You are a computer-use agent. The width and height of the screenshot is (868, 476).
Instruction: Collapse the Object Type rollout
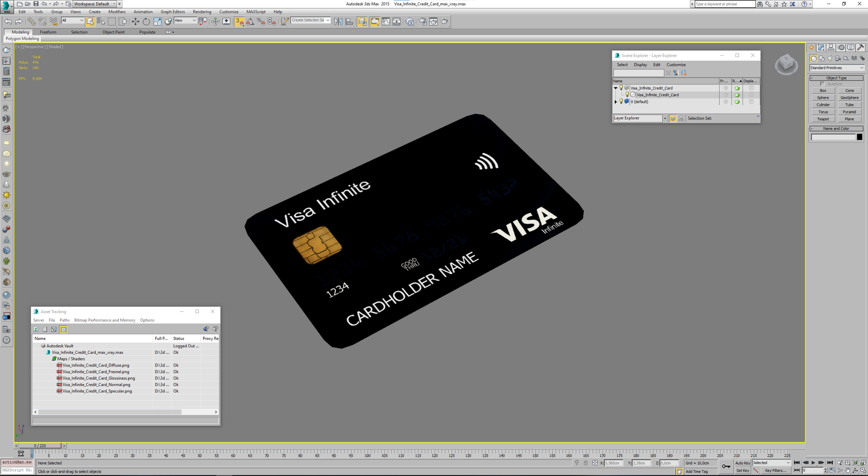[836, 78]
